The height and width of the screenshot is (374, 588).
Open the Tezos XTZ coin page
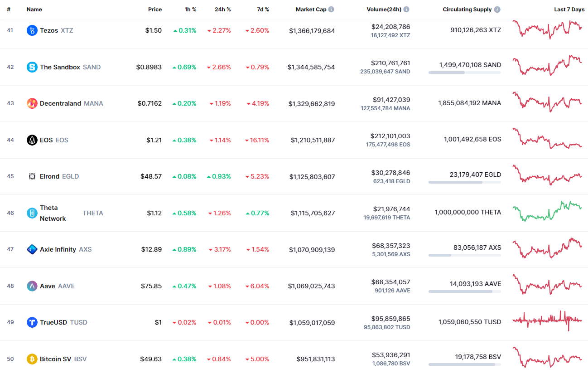click(50, 30)
